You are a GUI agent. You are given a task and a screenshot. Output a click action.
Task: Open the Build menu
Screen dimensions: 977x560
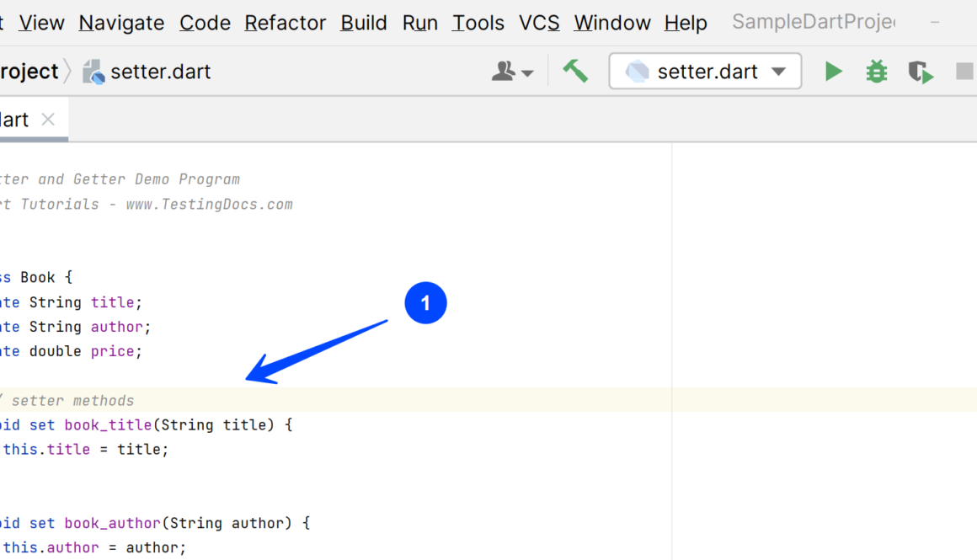[x=364, y=23]
